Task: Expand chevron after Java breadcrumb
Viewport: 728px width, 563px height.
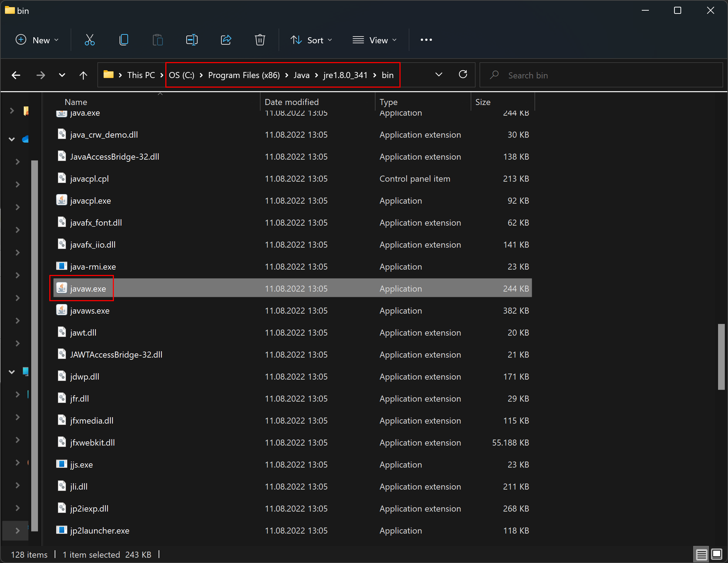Action: 316,75
